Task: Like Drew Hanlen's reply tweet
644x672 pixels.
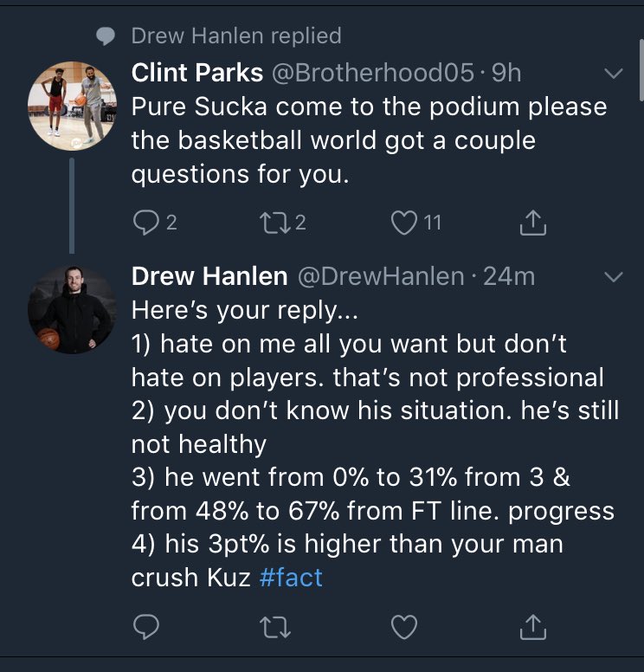Action: pyautogui.click(x=404, y=625)
